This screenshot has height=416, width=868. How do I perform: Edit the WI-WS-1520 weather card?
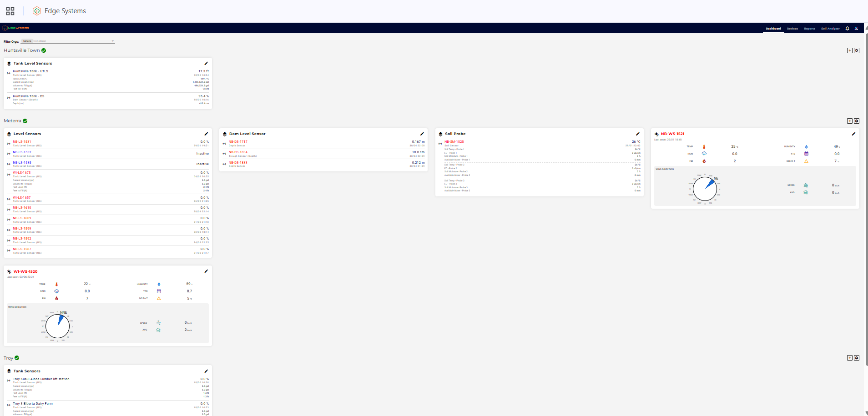pos(206,271)
